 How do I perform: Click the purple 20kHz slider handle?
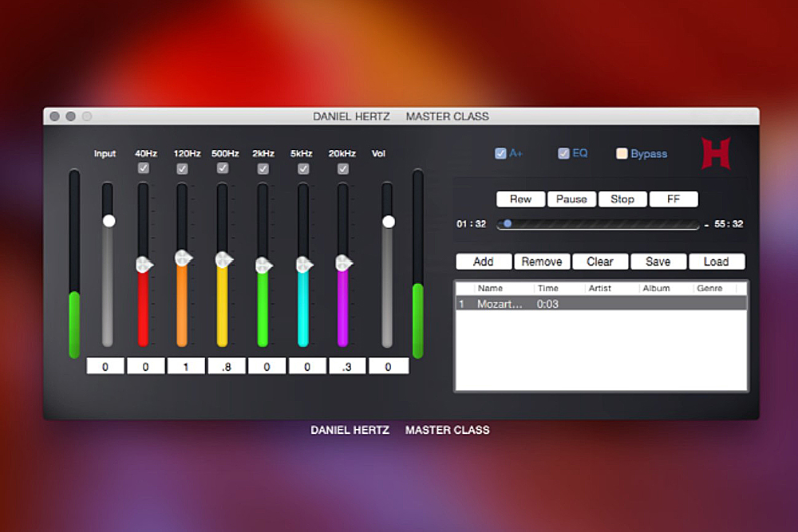pos(343,263)
